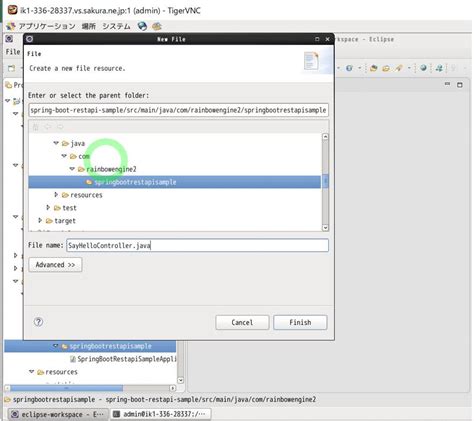Open dropdown arrow next to blue circular icon
The width and height of the screenshot is (474, 421).
pos(360,68)
